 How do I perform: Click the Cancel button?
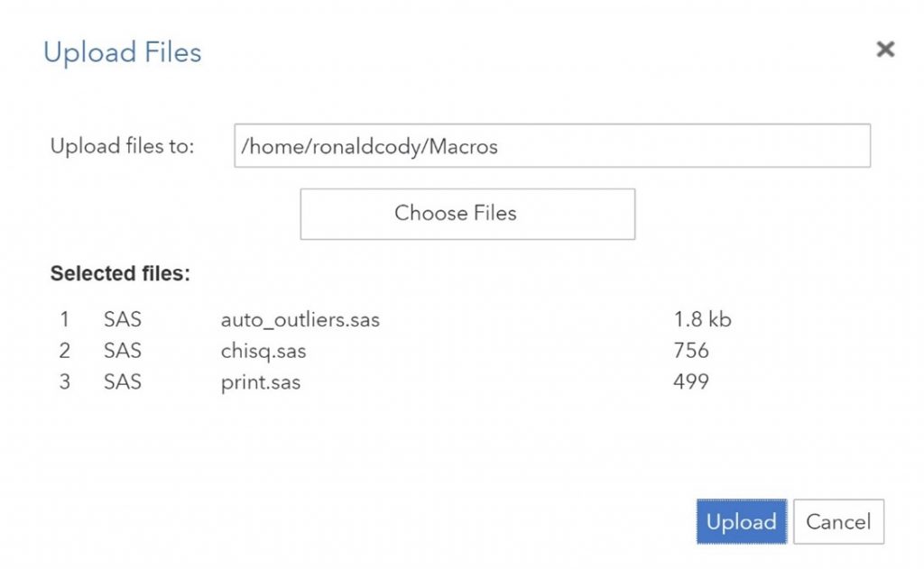click(x=838, y=521)
